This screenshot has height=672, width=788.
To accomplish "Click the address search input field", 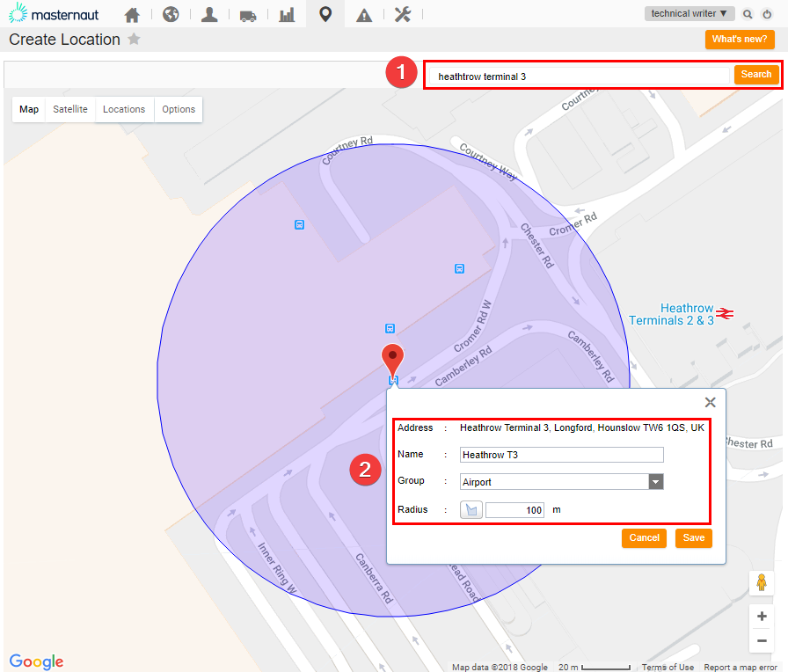I will click(580, 76).
